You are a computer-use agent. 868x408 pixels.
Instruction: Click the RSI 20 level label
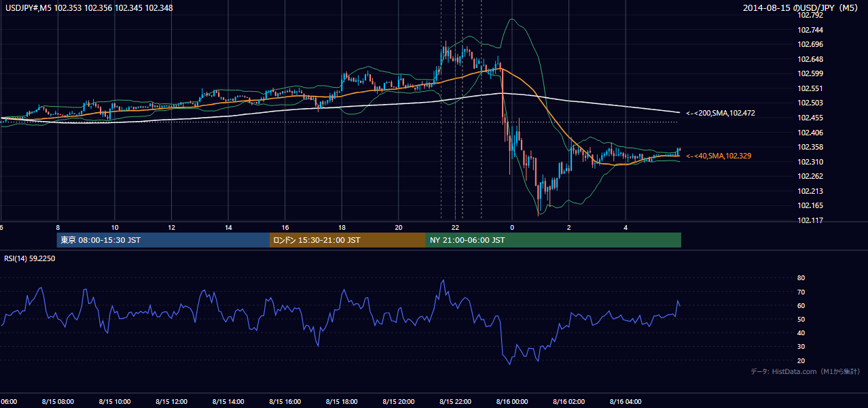coord(801,360)
